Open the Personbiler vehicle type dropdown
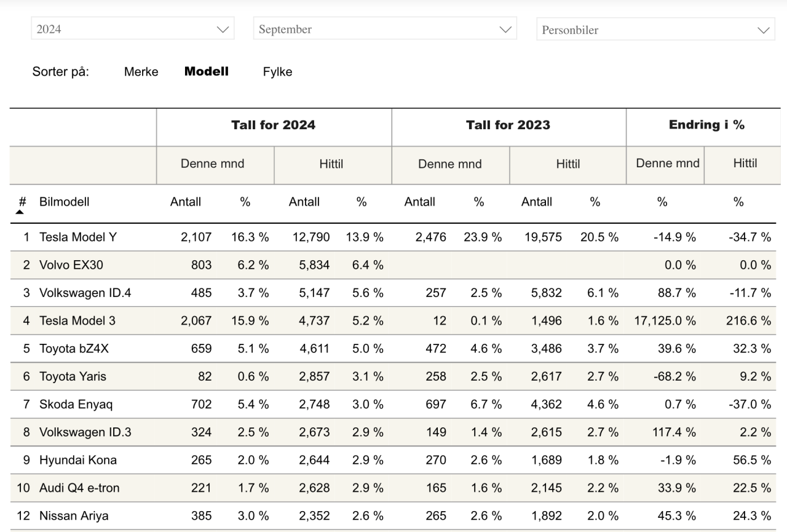Screen dimensions: 787x532 (x=655, y=30)
